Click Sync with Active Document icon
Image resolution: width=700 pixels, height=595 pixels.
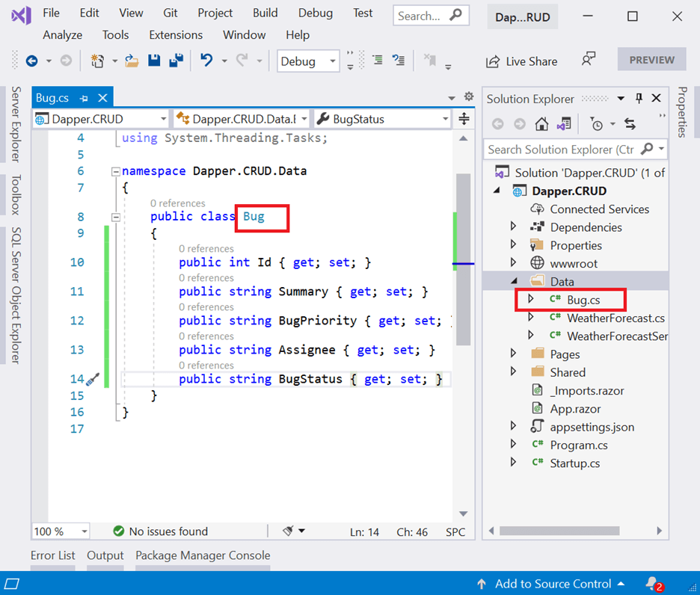coord(629,124)
